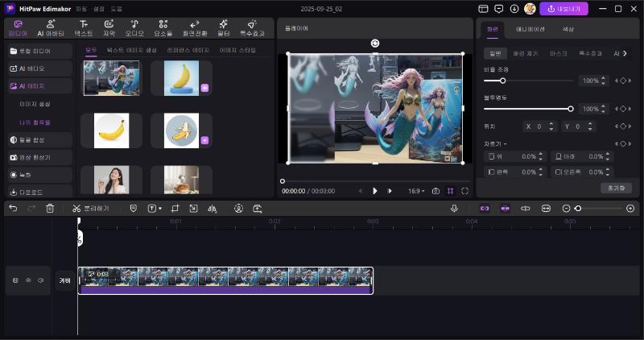644x340 pixels.
Task: Open the Transitions (화면전환) tool
Action: click(195, 28)
